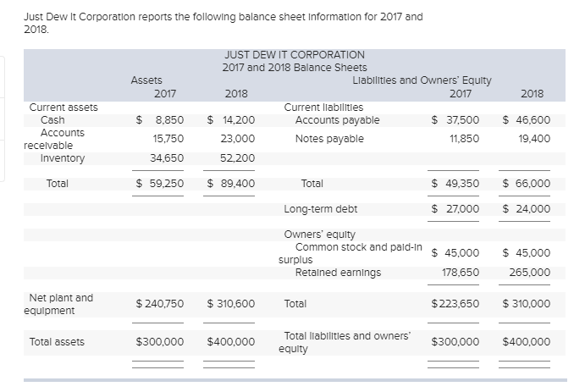The image size is (585, 392).
Task: Select the 2018 Notes payable value 19,400
Action: coord(533,139)
